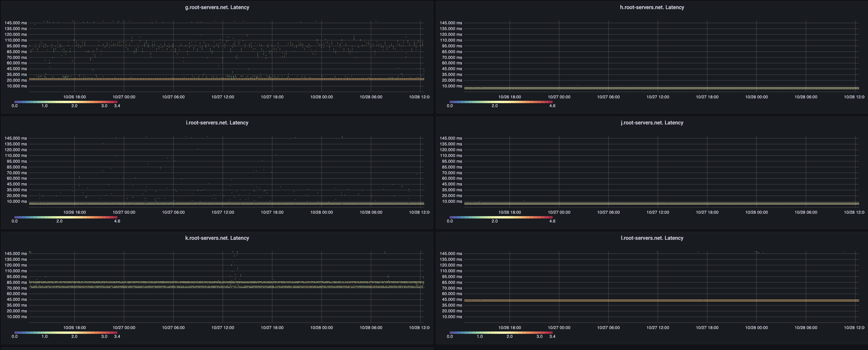Screen dimensions: 868x350
Task: Click the k.root-servers.net. Latency panel title
Action: (x=217, y=238)
